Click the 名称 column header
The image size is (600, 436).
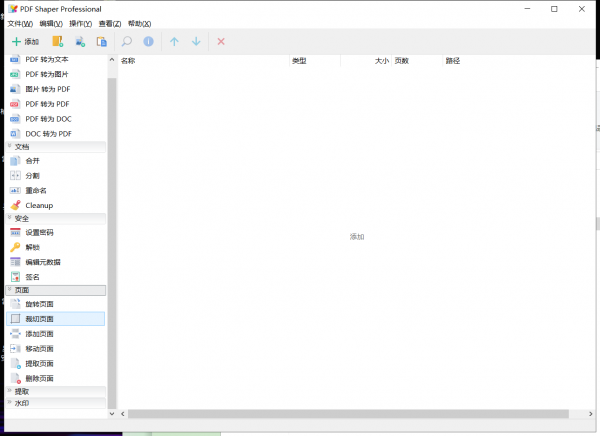204,61
